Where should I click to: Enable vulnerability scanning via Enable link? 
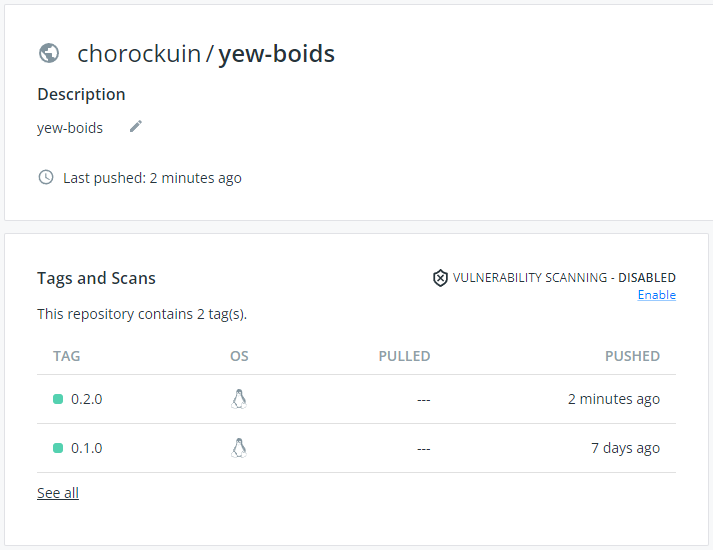656,295
